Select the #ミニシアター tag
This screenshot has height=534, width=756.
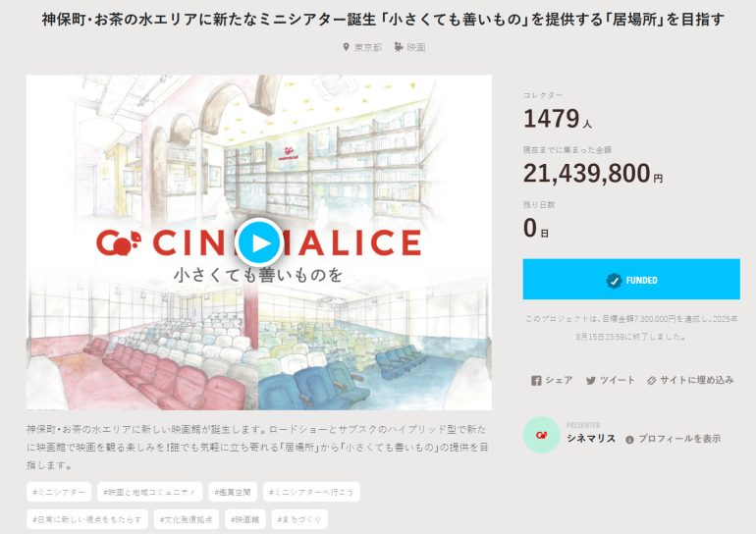59,491
